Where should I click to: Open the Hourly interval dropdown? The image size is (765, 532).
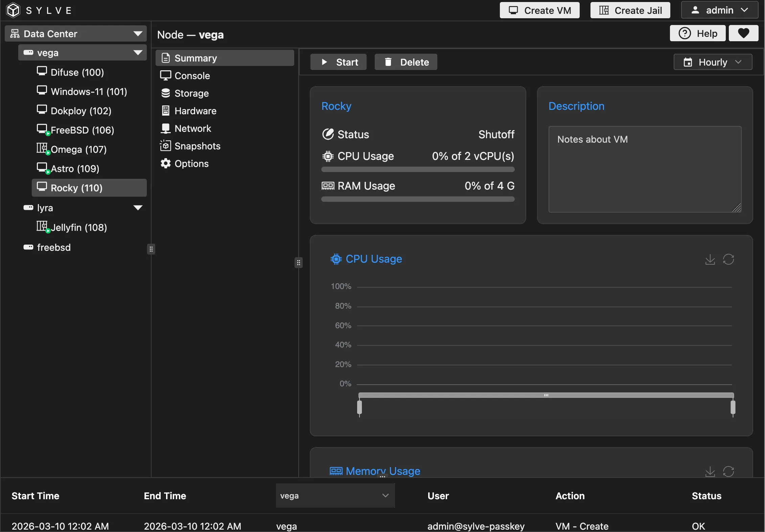click(x=713, y=62)
